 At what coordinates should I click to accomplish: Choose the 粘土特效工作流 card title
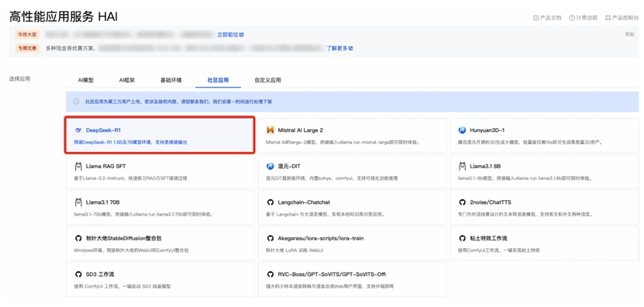click(x=489, y=238)
